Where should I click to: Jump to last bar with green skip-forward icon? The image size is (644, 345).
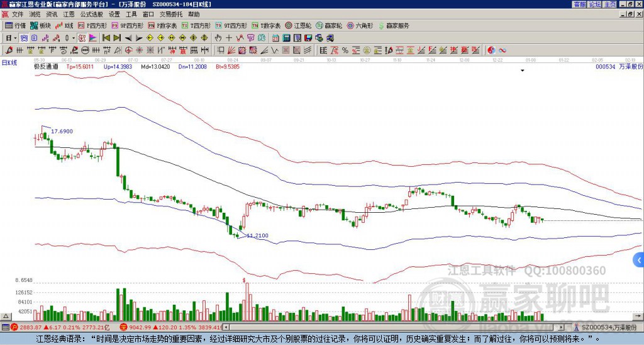coord(117,38)
